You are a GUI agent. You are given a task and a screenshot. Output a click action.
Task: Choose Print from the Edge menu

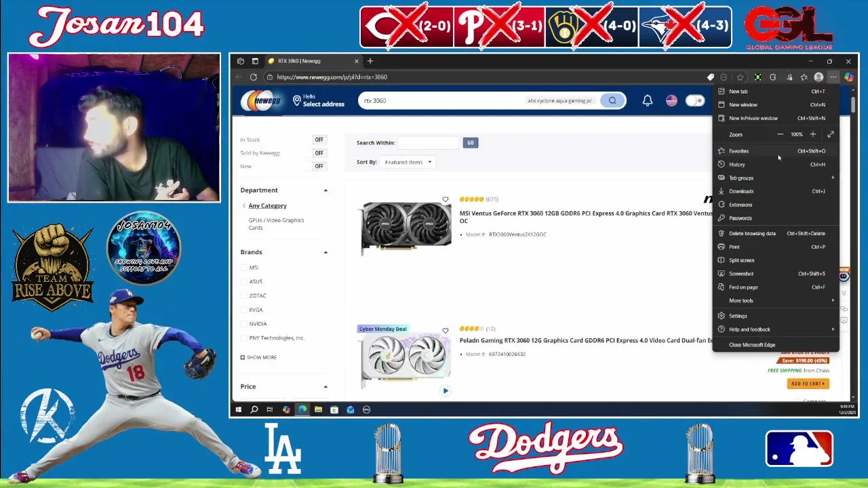[x=776, y=247]
